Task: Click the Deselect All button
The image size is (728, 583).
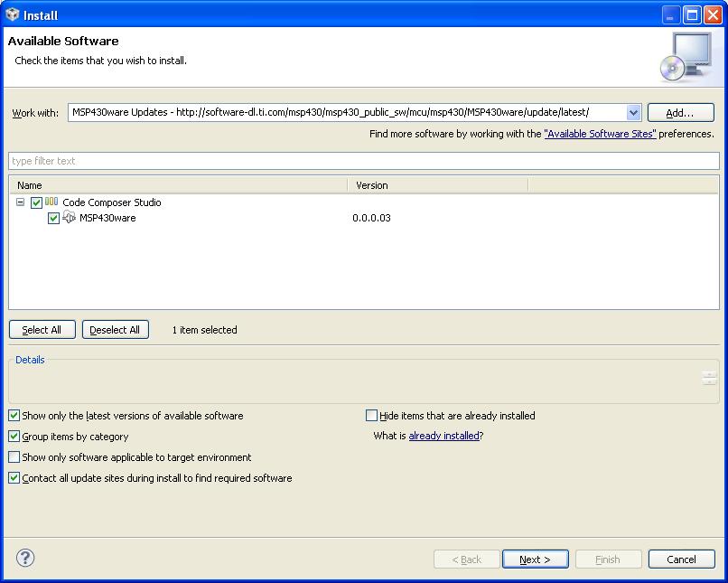Action: pyautogui.click(x=115, y=329)
